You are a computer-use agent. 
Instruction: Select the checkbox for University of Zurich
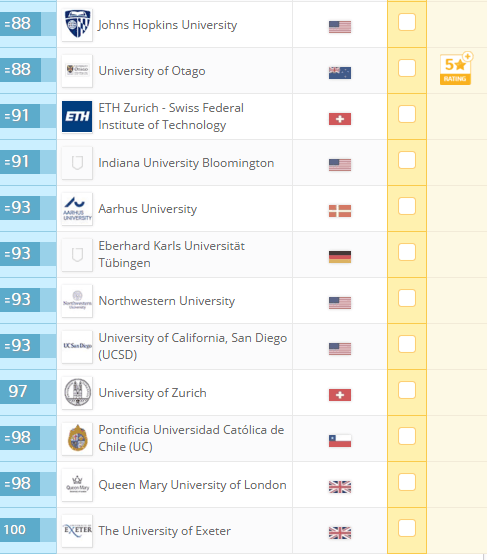click(x=407, y=390)
